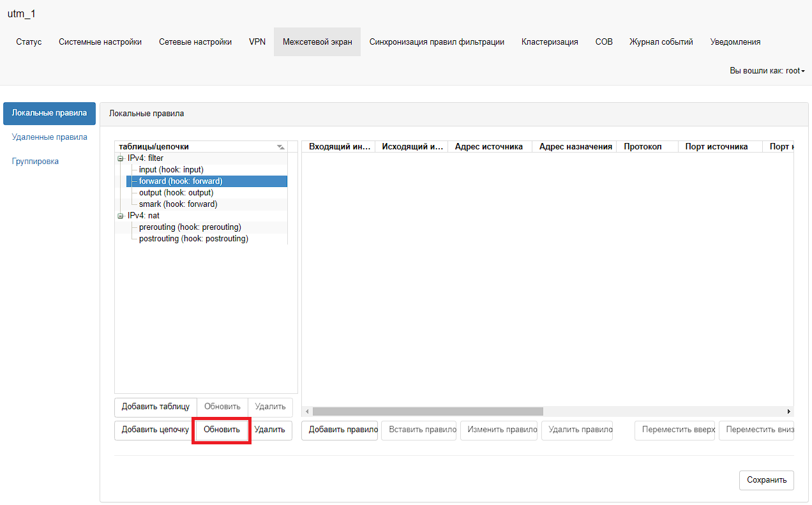Click the horizontal scrollbar left arrow
Screen dimensions: 812x505
(x=307, y=412)
